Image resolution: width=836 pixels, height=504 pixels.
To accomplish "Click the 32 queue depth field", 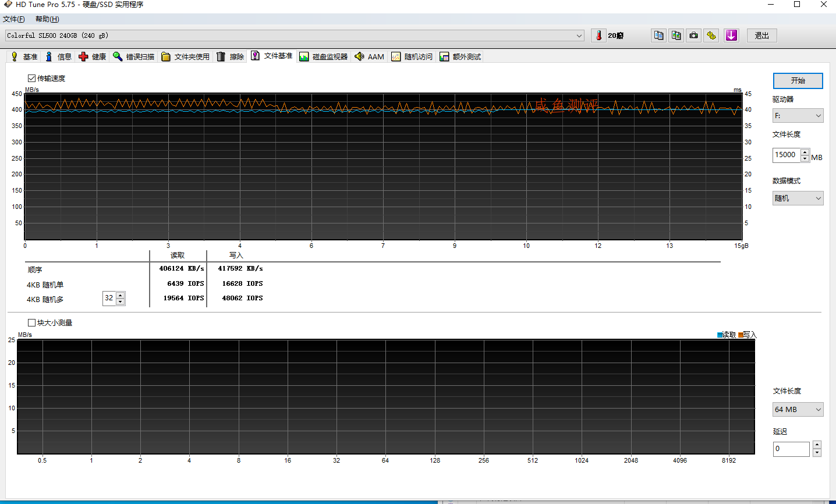I will 109,298.
